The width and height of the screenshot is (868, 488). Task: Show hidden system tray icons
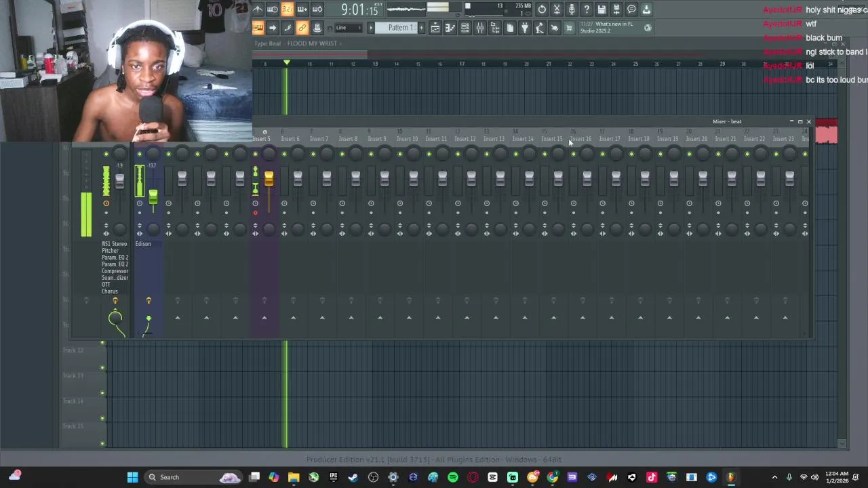pos(774,477)
